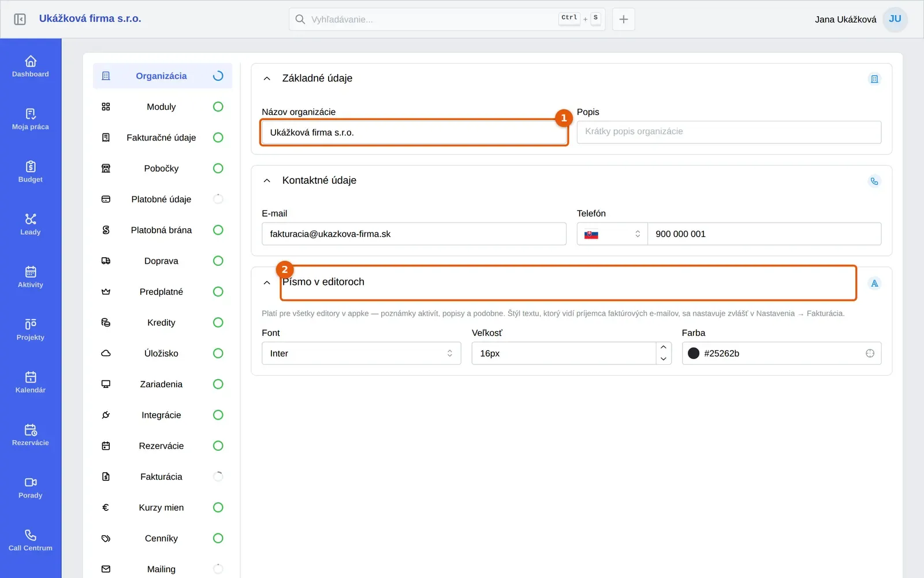Viewport: 924px width, 578px height.
Task: Open the phone country flag selector
Action: 612,234
